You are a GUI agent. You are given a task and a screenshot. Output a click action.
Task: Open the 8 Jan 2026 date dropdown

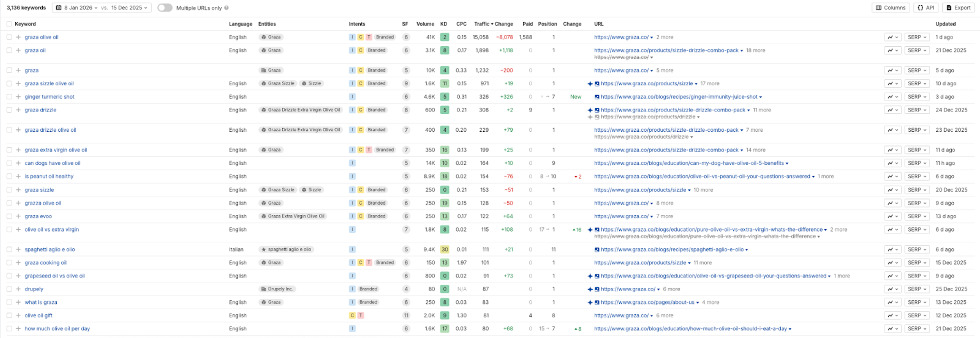[77, 8]
